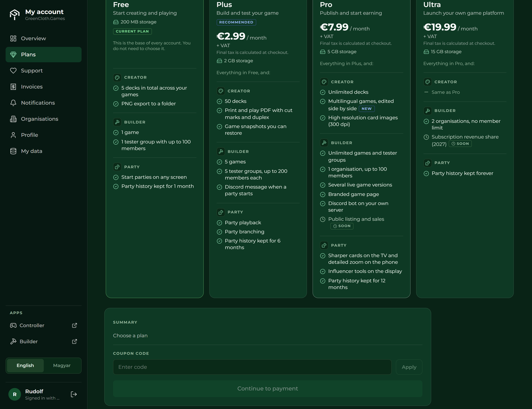The image size is (532, 409).
Task: Open the Support section
Action: click(x=44, y=71)
